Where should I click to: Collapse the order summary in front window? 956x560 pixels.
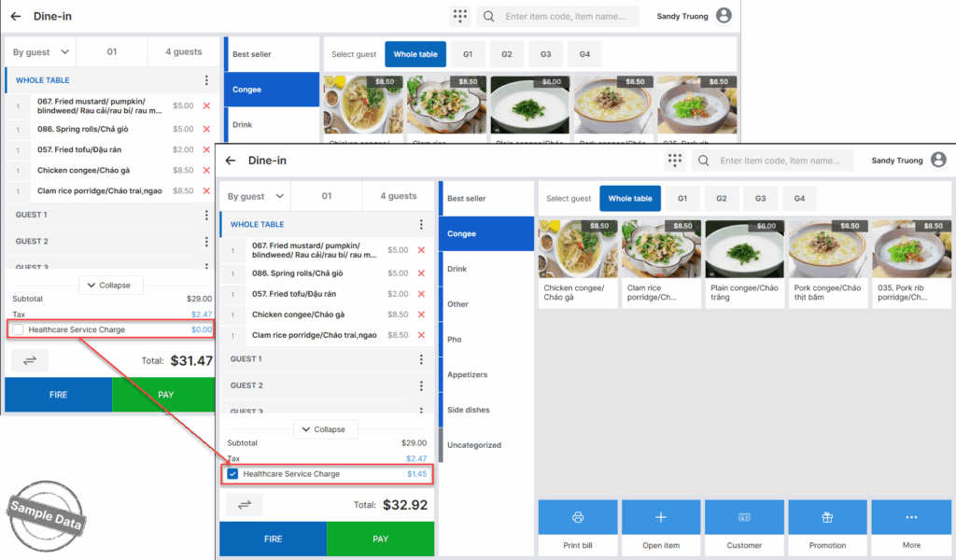(325, 429)
